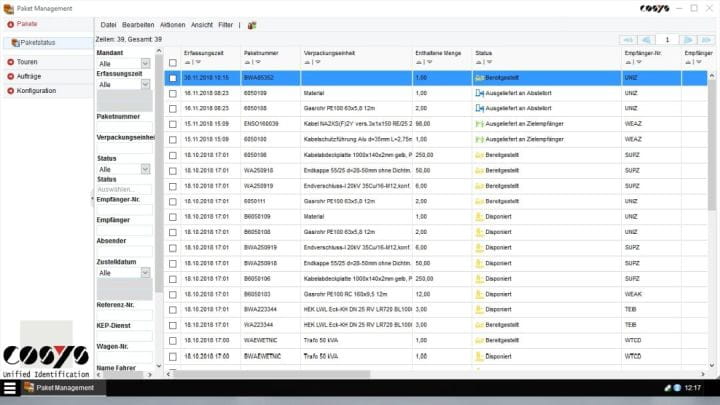Image resolution: width=720 pixels, height=405 pixels.
Task: Go to previous page navigation arrow
Action: click(x=646, y=40)
